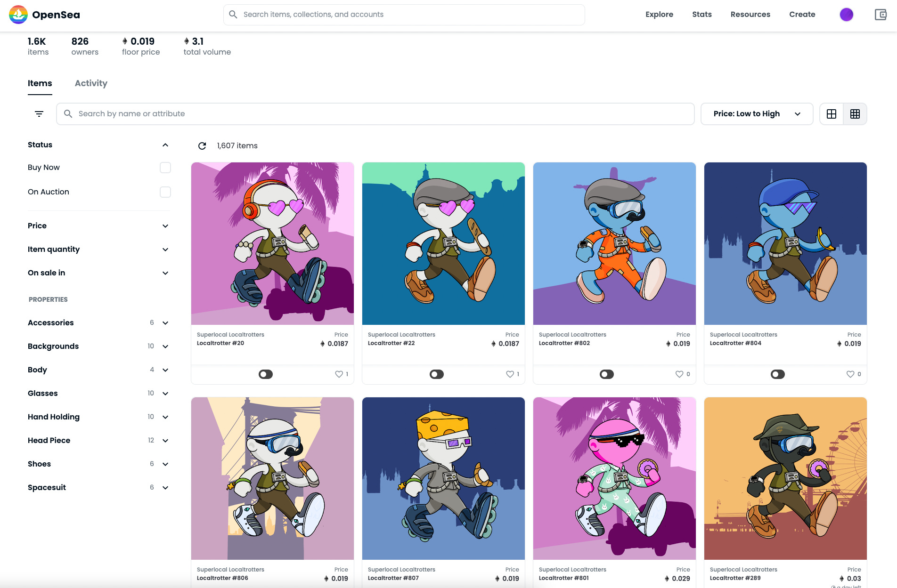Expand the Price filter section
897x588 pixels.
tap(165, 226)
